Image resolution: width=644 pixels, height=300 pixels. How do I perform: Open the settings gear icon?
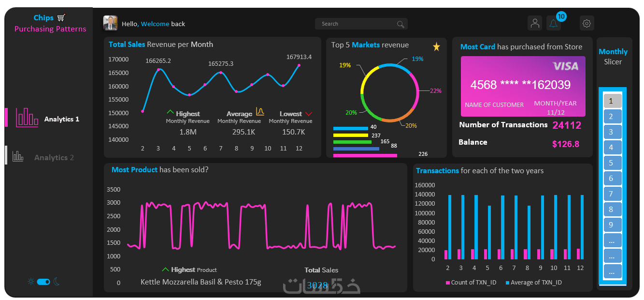point(587,23)
